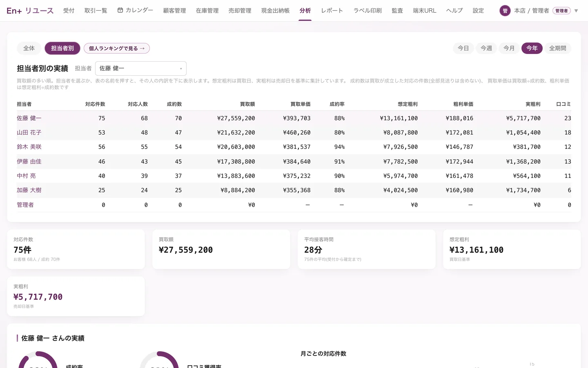Filter period to 全期間
The width and height of the screenshot is (588, 368).
(557, 48)
